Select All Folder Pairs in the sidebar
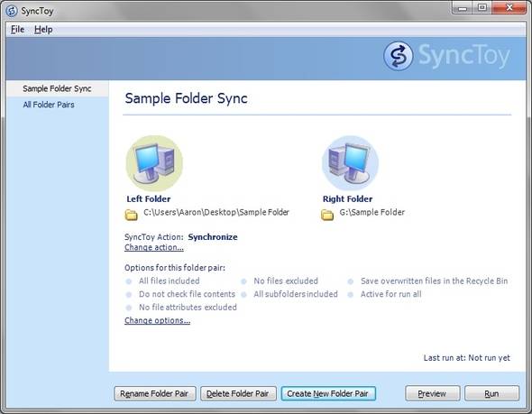The width and height of the screenshot is (532, 414). coord(49,105)
